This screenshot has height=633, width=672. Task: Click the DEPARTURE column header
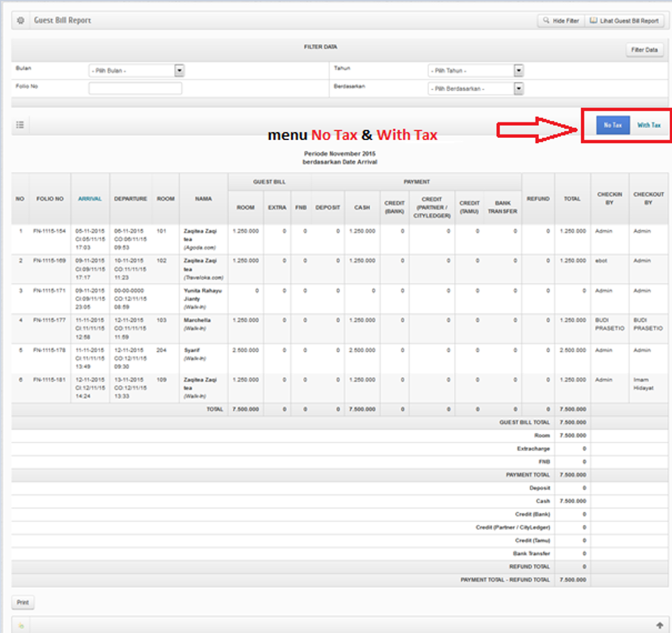click(x=130, y=199)
